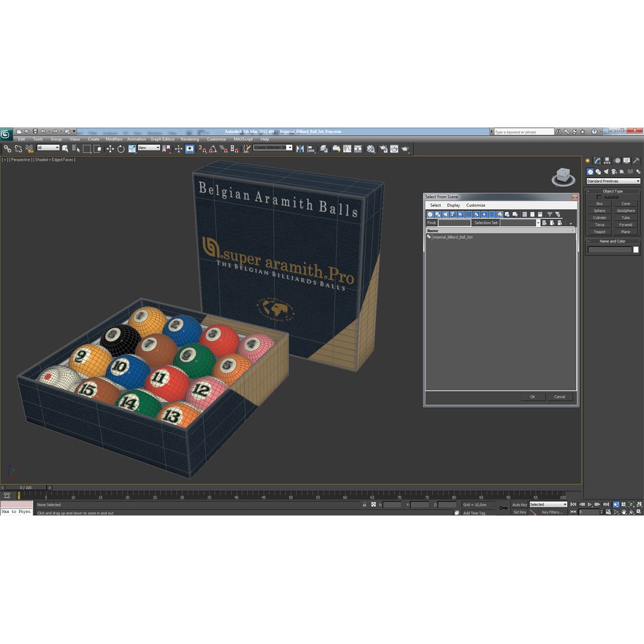
Task: Open the Curve Editor icon
Action: (347, 148)
